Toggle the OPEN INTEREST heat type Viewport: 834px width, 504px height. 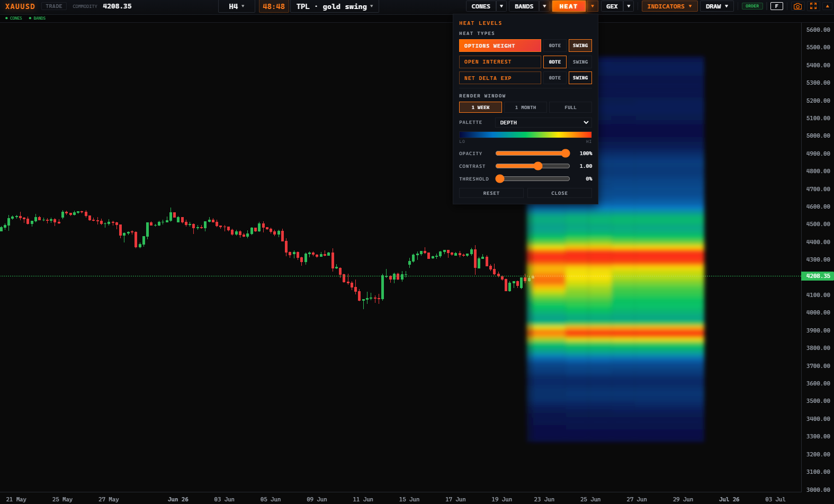click(500, 62)
